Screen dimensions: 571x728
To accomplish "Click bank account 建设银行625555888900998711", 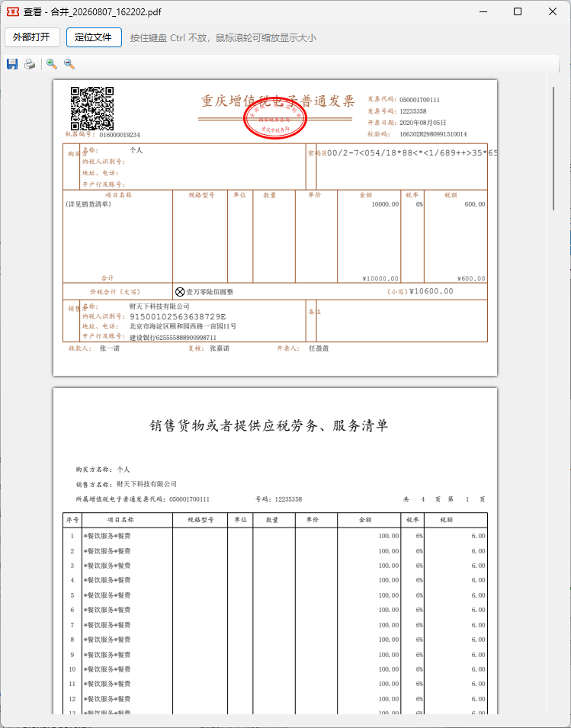I will tap(173, 338).
